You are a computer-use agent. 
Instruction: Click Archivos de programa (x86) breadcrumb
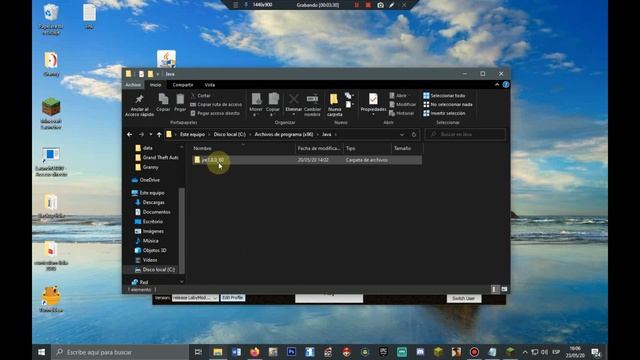(x=284, y=134)
